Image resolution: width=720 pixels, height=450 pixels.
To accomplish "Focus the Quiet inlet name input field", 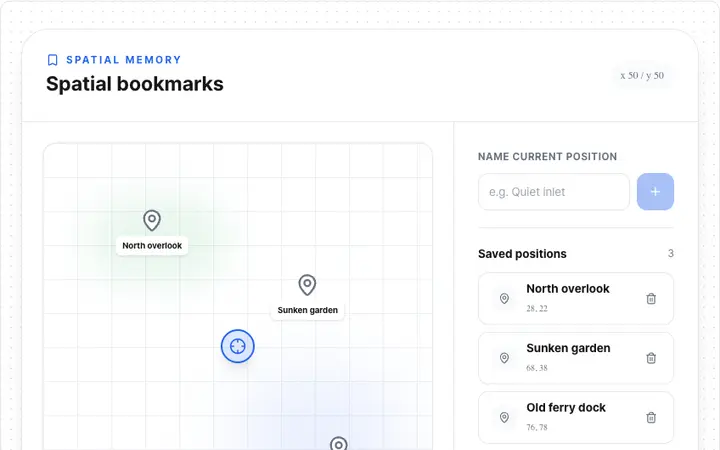I will pyautogui.click(x=554, y=191).
